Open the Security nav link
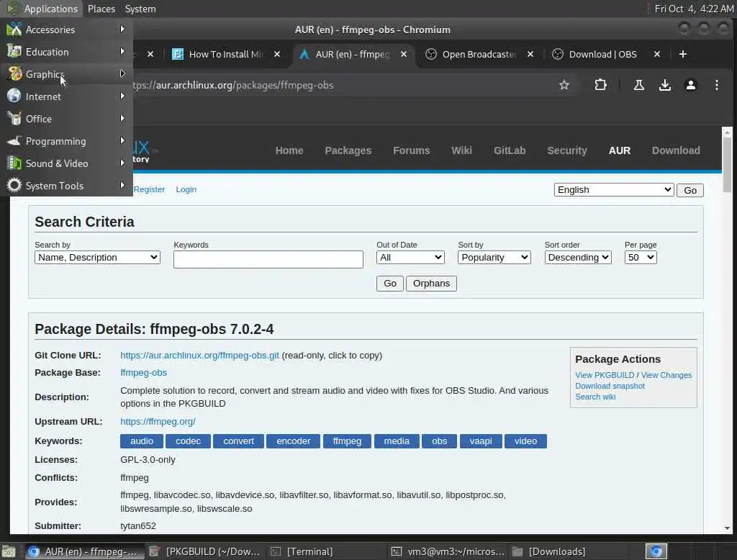Screen dimensions: 737x560 (567, 150)
